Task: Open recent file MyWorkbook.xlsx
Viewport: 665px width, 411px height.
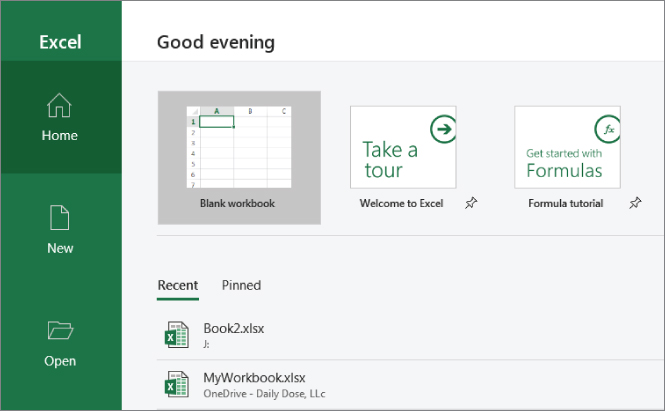Action: point(410,384)
